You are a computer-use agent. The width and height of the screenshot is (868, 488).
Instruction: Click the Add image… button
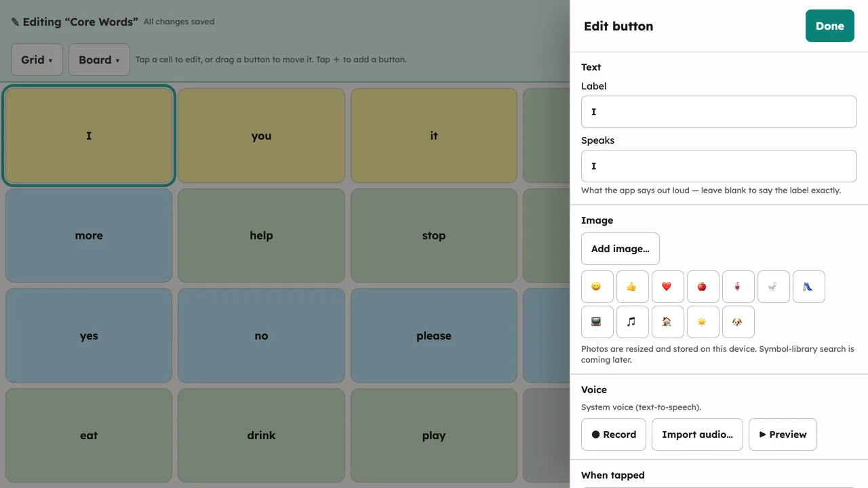(x=620, y=249)
